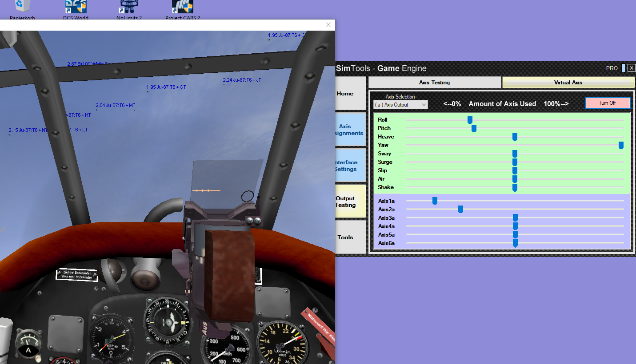636x364 pixels.
Task: Open the Axis Assignments section
Action: coord(351,130)
